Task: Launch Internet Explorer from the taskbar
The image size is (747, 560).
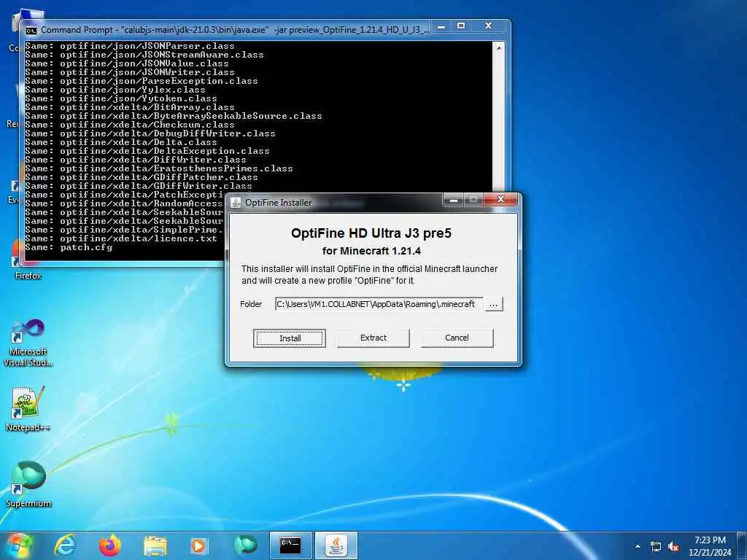Action: [x=65, y=545]
